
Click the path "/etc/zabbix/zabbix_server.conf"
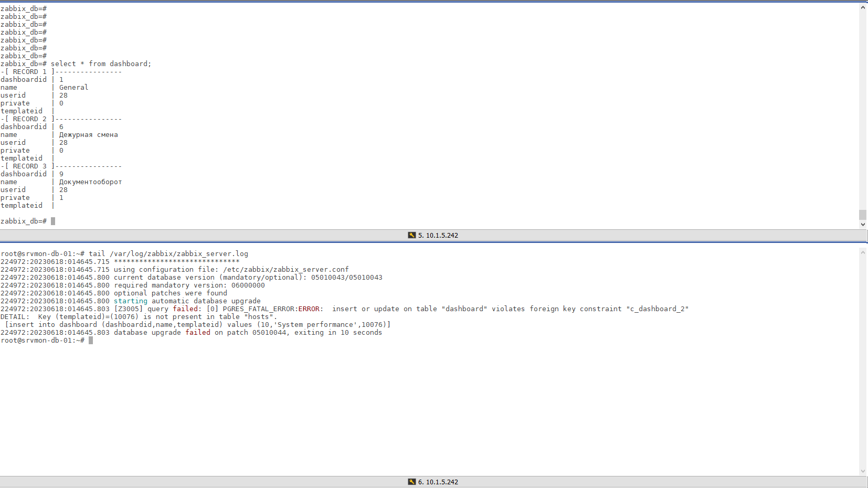pyautogui.click(x=286, y=270)
